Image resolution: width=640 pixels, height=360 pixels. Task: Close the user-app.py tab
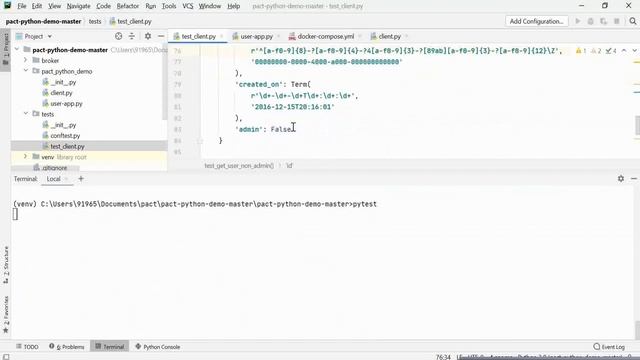(278, 36)
